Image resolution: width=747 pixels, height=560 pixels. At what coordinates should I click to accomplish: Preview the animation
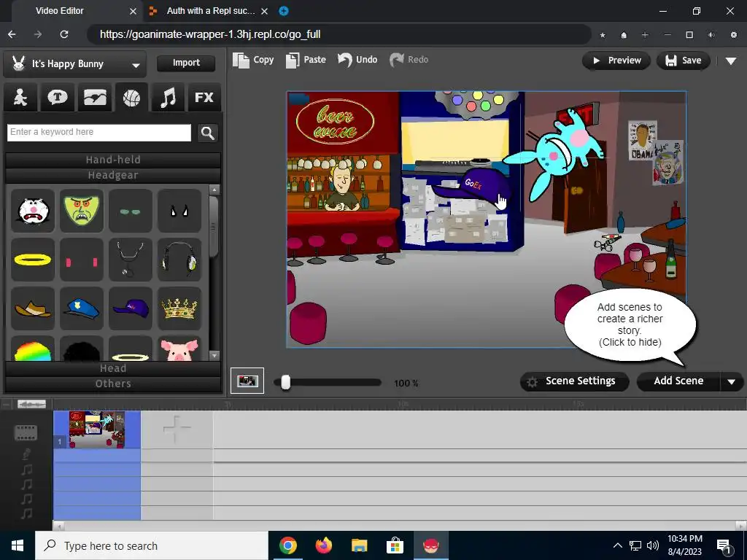(x=616, y=61)
